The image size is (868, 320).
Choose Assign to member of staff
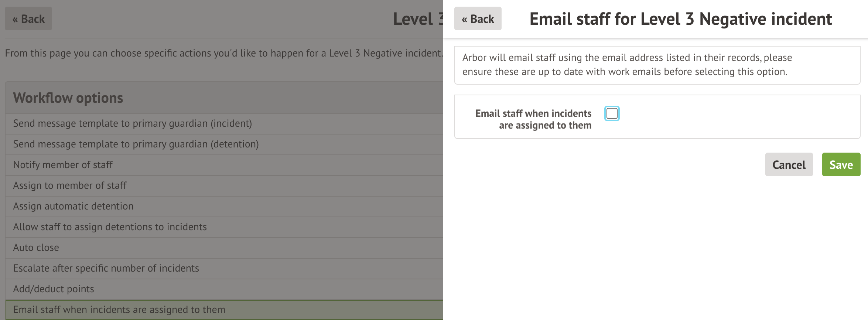(x=70, y=185)
